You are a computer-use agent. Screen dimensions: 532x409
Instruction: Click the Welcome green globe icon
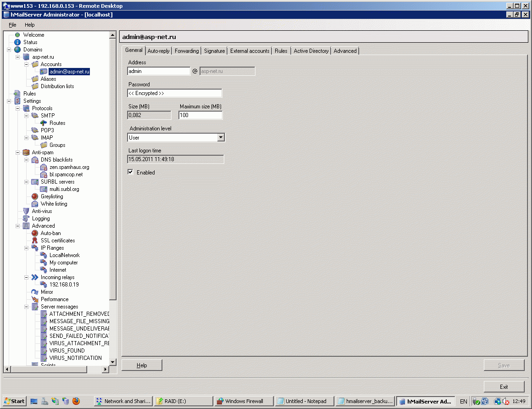pyautogui.click(x=17, y=35)
